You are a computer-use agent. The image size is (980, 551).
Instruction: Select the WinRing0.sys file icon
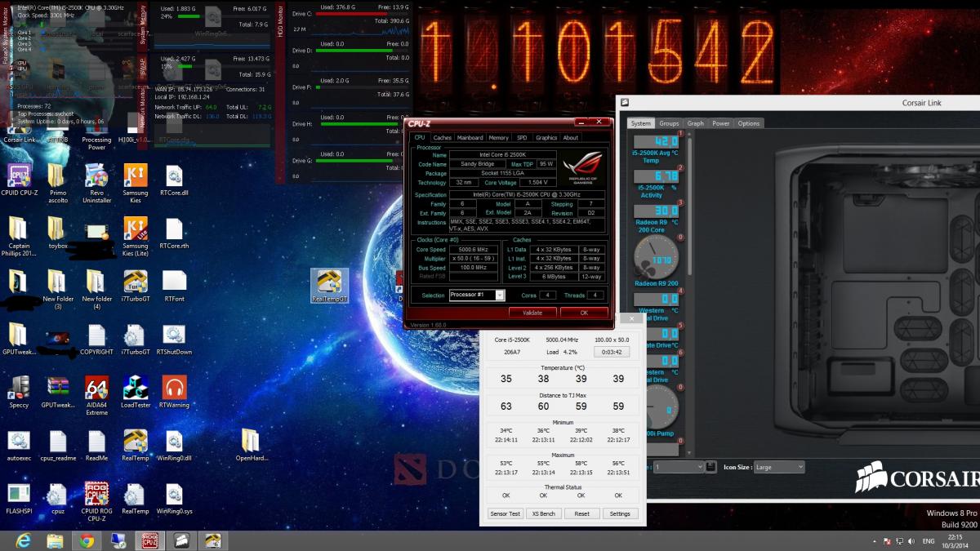pos(174,499)
